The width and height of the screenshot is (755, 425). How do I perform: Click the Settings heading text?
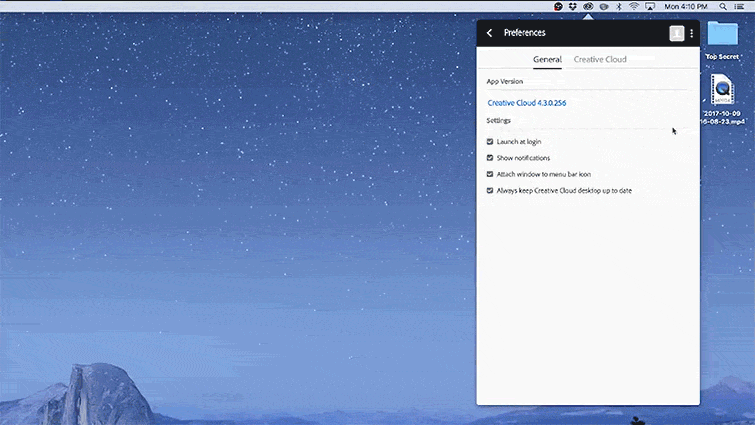(498, 120)
